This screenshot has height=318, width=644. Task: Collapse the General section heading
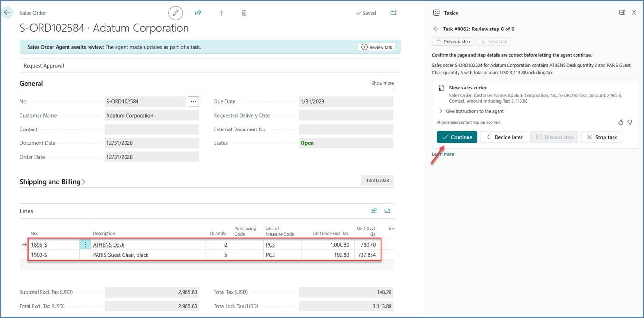coord(31,83)
